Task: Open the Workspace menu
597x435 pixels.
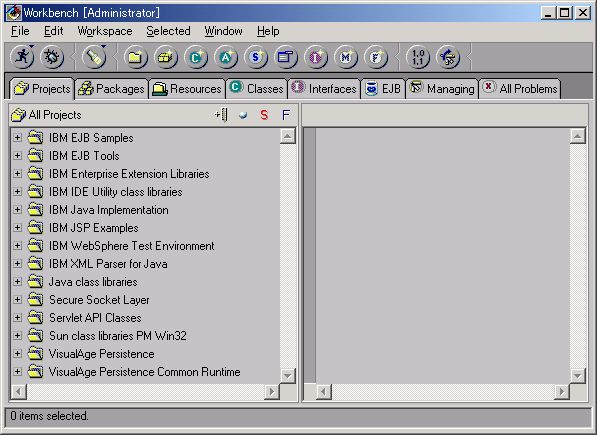Action: click(105, 31)
